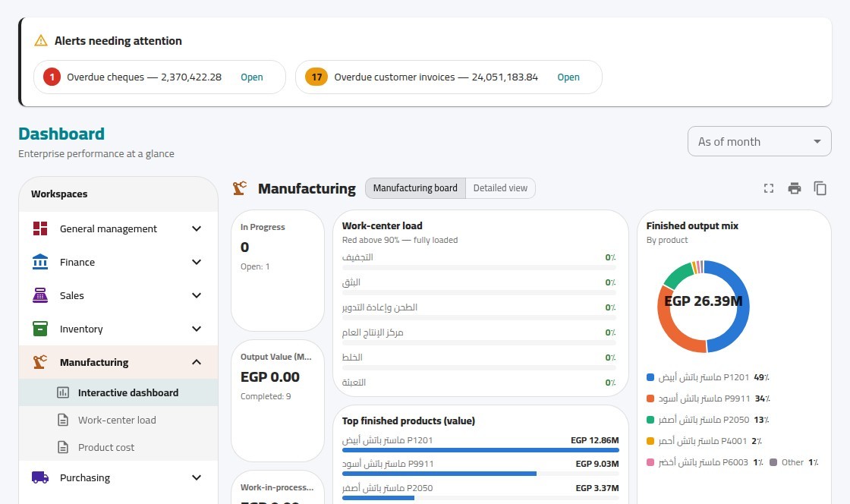Click the Inventory box icon
This screenshot has width=850, height=504.
40,329
